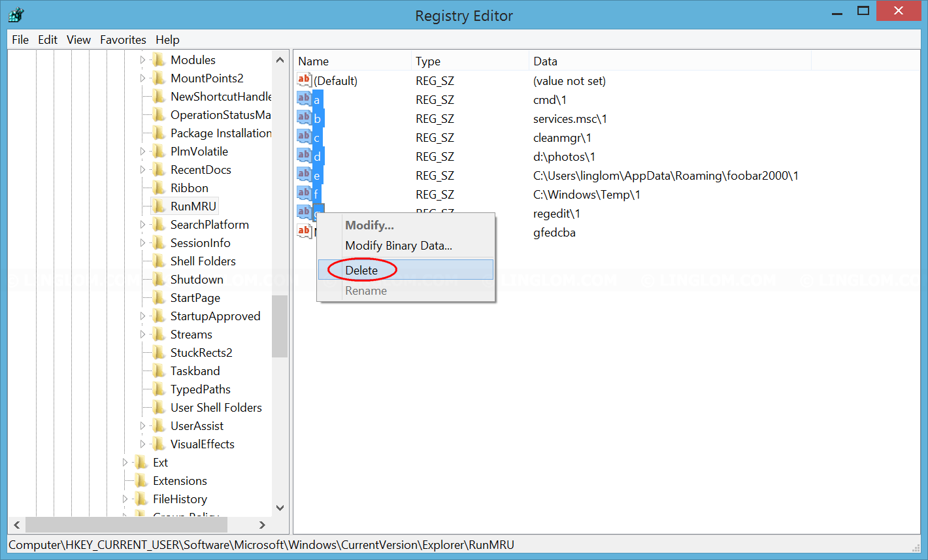Click the tree pane scroll down arrow

[x=280, y=508]
